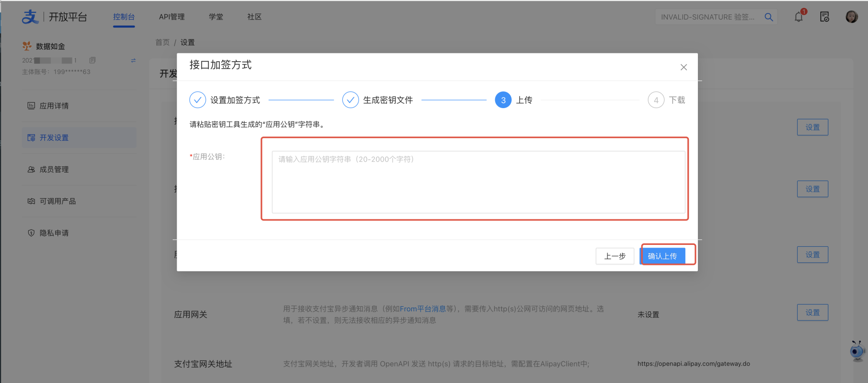Open 隐私申请 in the sidebar
Viewport: 868px width, 383px height.
pos(54,233)
